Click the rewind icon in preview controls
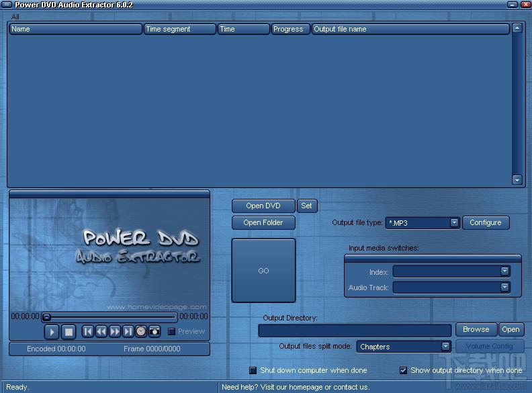Screen dimensions: 532x393 tap(101, 331)
